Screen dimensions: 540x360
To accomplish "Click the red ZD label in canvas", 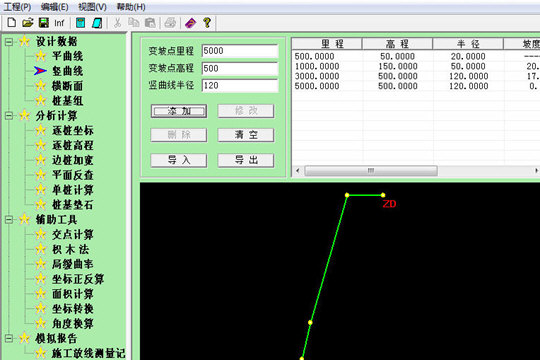I will (390, 204).
